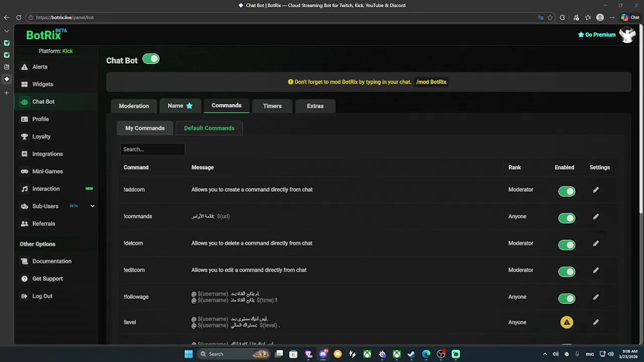Disable the !followage command toggle
This screenshot has height=362, width=644.
(567, 298)
